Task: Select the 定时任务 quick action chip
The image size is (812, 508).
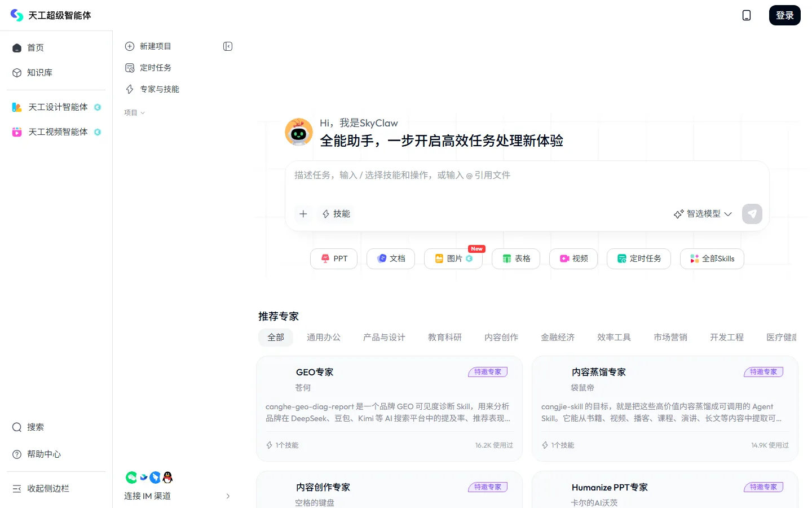Action: click(639, 259)
